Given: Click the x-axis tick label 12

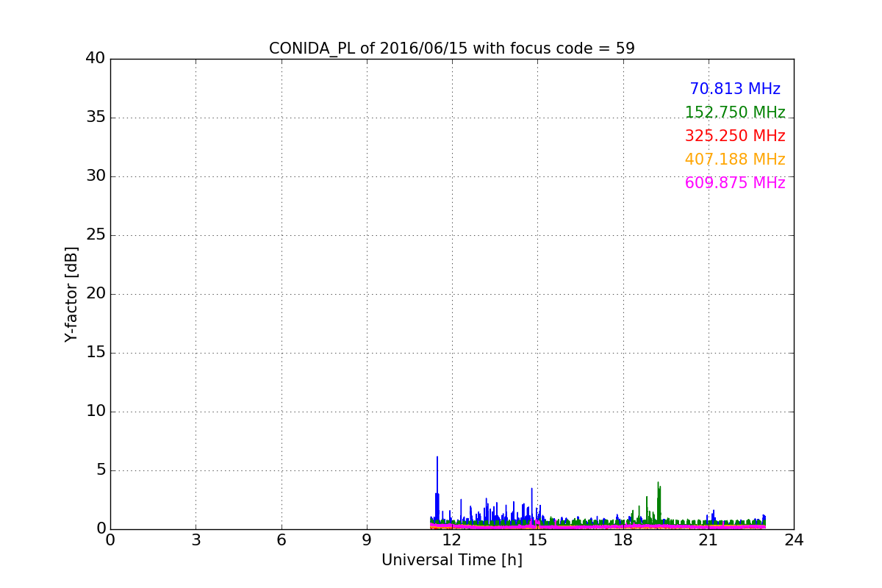Looking at the screenshot, I should 452,540.
